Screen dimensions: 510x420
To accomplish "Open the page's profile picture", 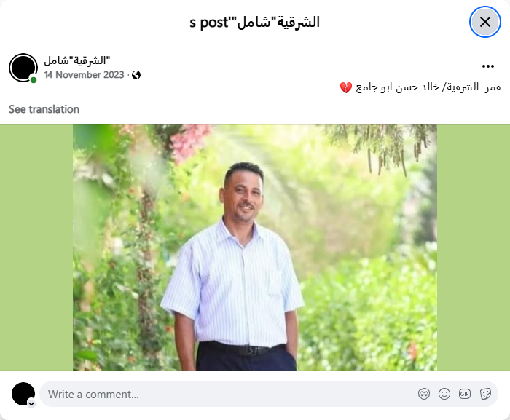I will tap(23, 68).
